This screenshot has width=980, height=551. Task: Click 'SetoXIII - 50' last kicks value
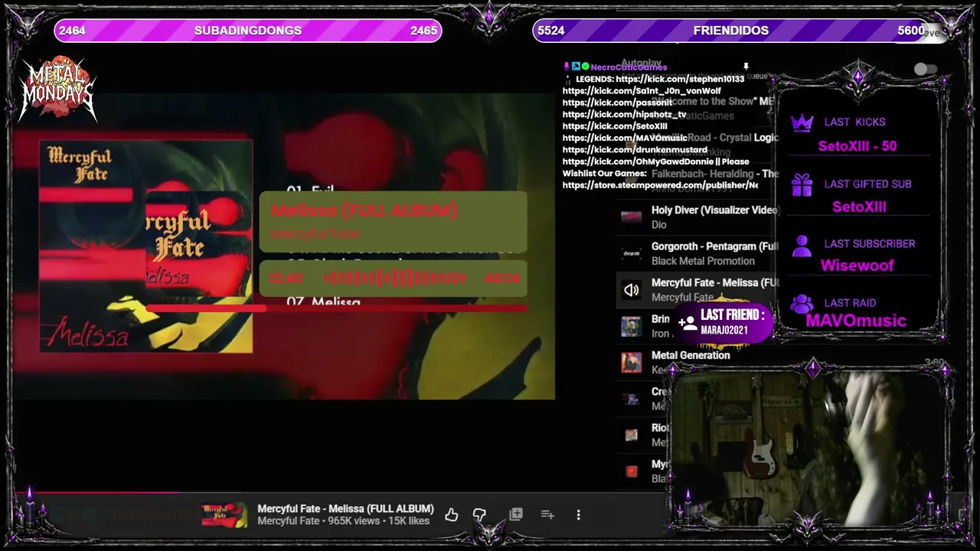coord(857,146)
